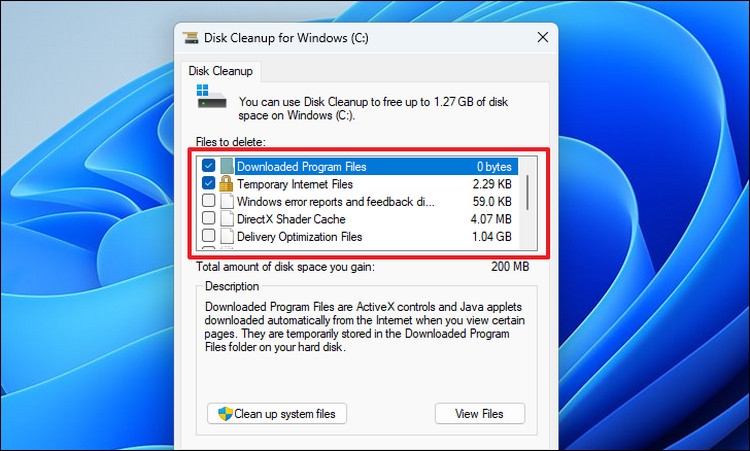Click the Description group label
This screenshot has height=451, width=750.
click(x=232, y=286)
